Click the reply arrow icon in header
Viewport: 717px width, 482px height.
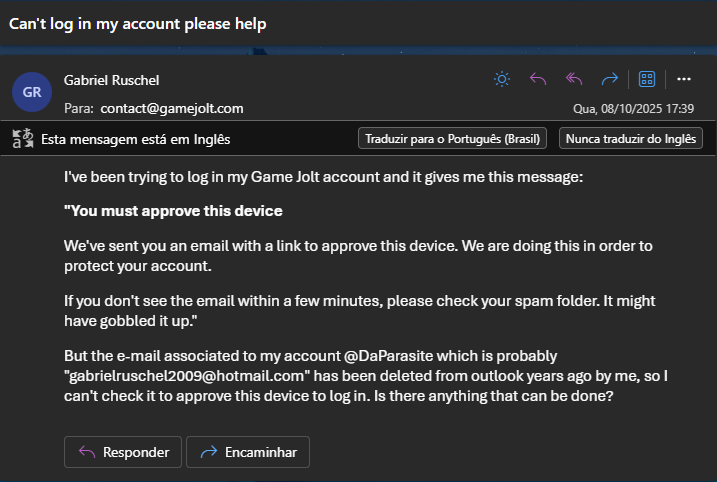[x=538, y=80]
